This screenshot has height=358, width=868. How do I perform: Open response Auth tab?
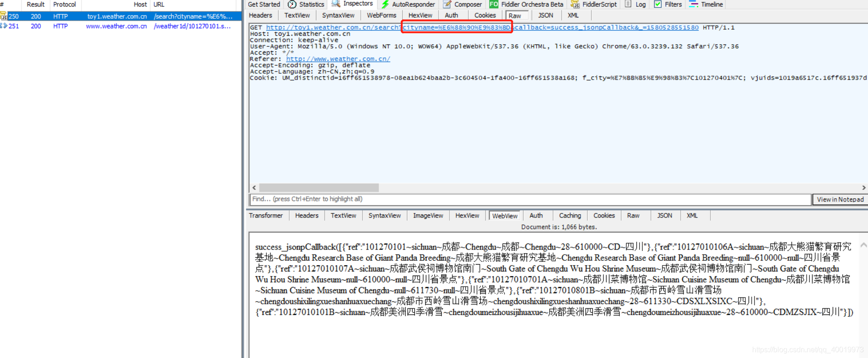(x=536, y=216)
